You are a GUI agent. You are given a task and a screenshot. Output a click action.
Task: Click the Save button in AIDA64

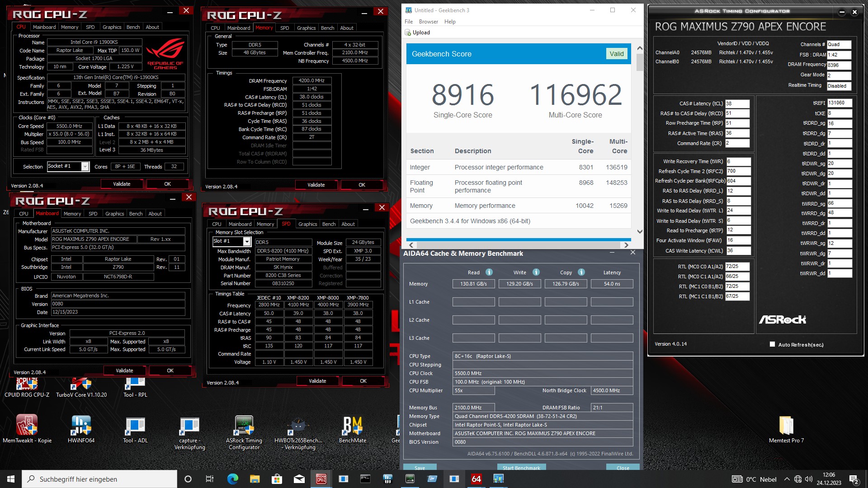420,467
